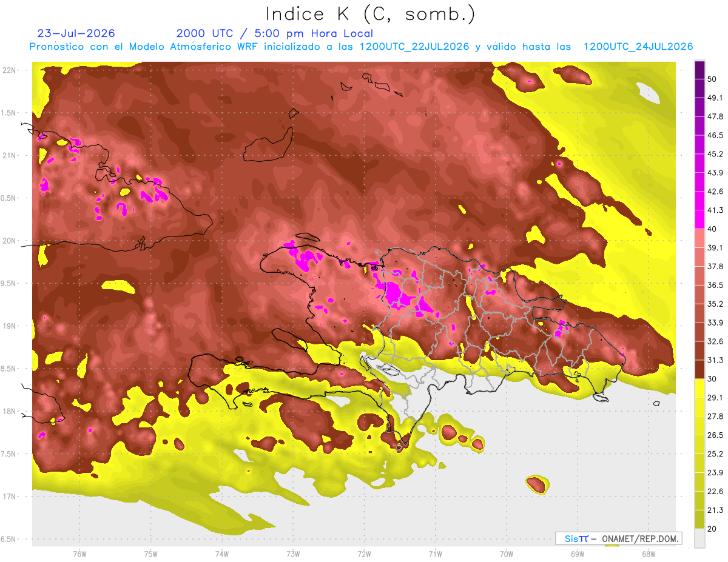Click the latitude label '17N'
This screenshot has height=562, width=728.
tap(9, 497)
